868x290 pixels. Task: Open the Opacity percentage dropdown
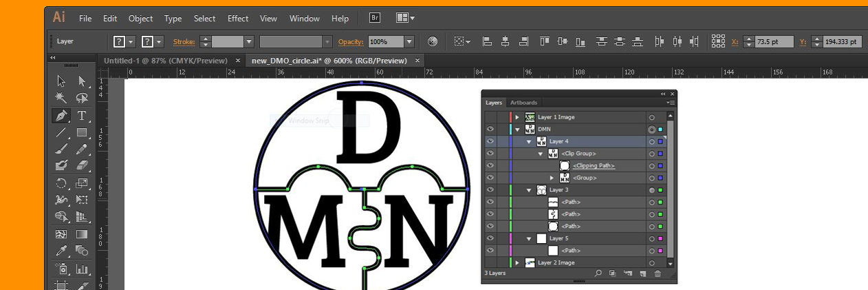click(x=409, y=41)
